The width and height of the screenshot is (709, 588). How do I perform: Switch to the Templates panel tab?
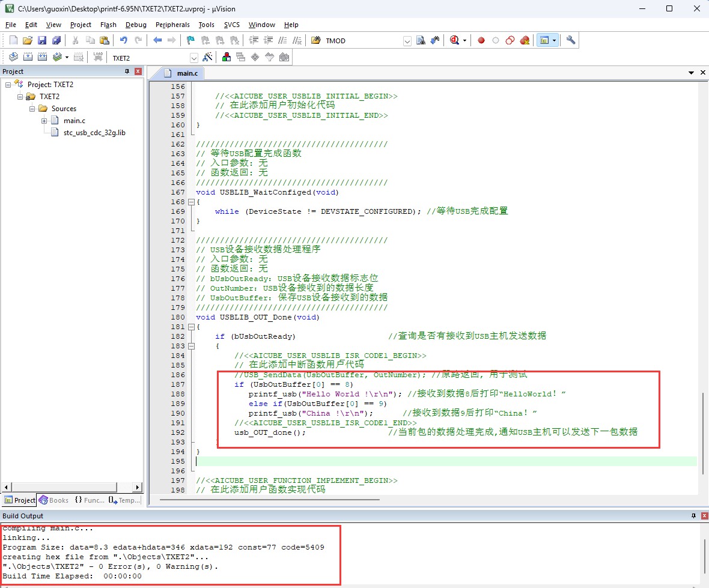[x=124, y=500]
